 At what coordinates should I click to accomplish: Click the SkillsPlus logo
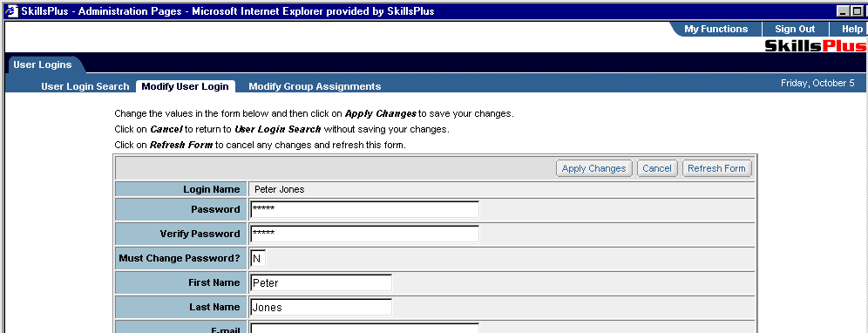pyautogui.click(x=816, y=45)
